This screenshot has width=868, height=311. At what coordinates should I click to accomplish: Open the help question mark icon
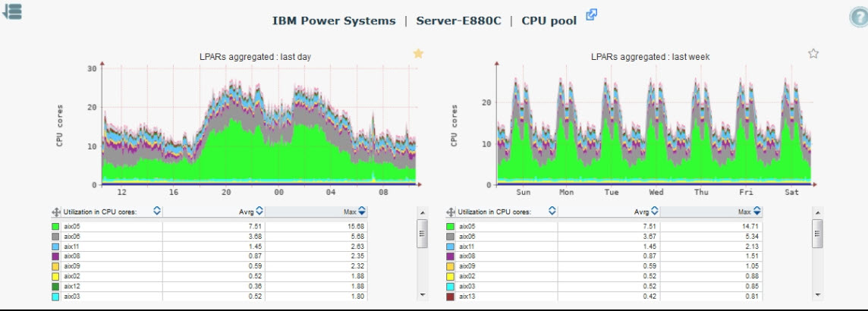(x=857, y=20)
